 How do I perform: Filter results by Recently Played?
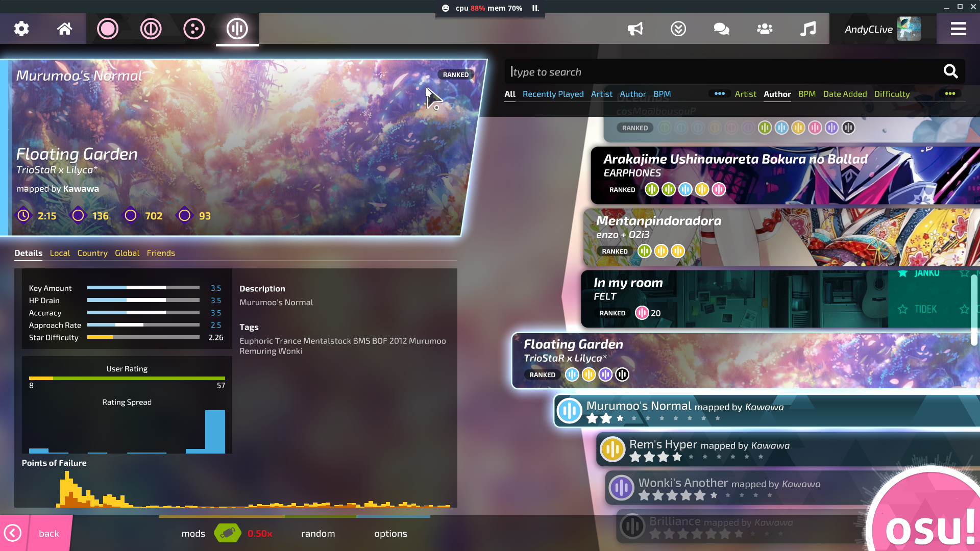tap(553, 94)
